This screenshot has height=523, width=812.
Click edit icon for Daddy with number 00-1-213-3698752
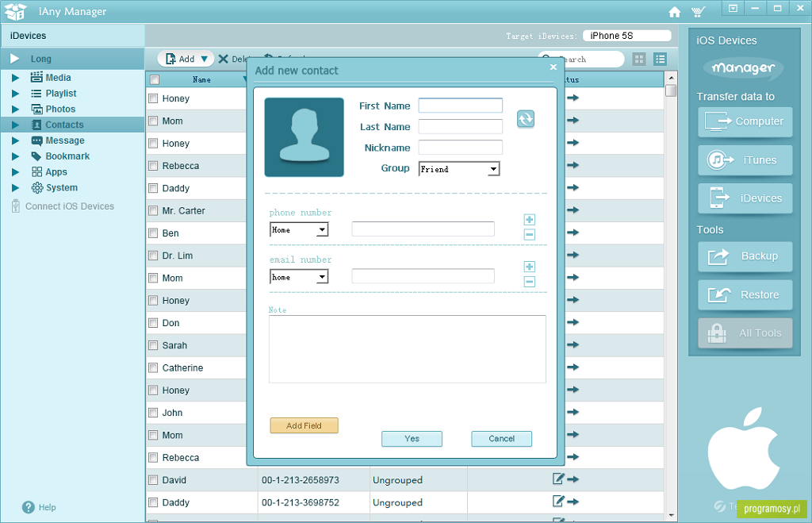pyautogui.click(x=557, y=501)
